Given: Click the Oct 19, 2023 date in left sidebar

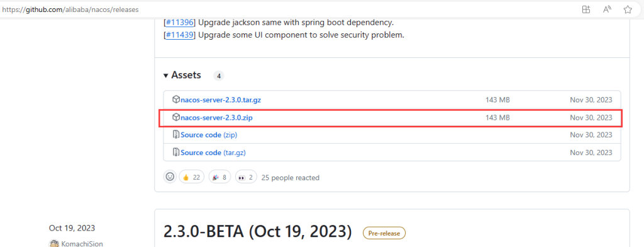Looking at the screenshot, I should click(x=72, y=228).
